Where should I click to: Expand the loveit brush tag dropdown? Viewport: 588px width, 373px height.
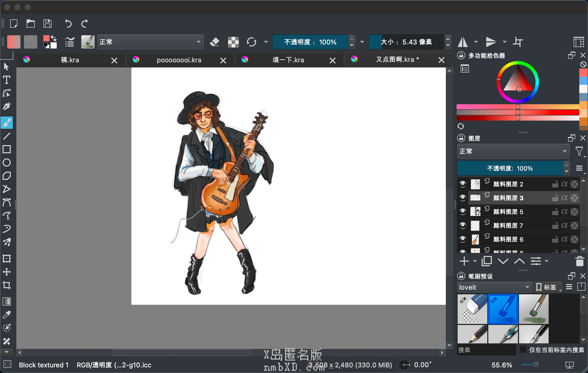(x=494, y=287)
